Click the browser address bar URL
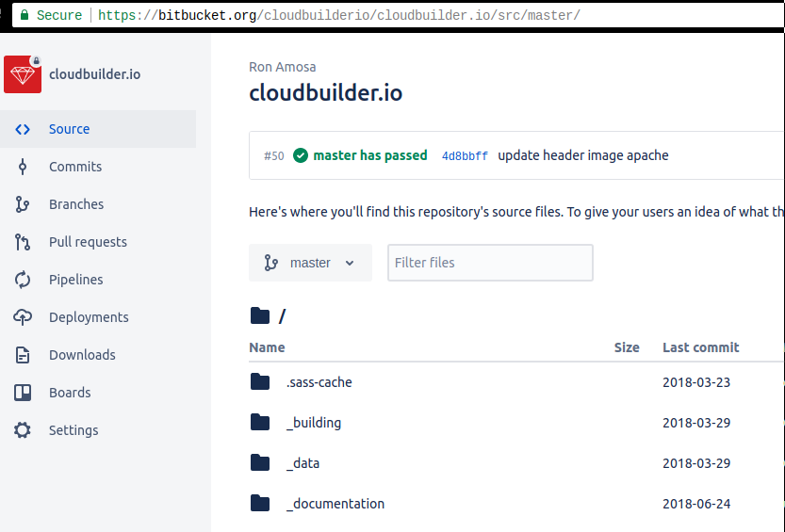Image resolution: width=785 pixels, height=532 pixels. pyautogui.click(x=339, y=15)
